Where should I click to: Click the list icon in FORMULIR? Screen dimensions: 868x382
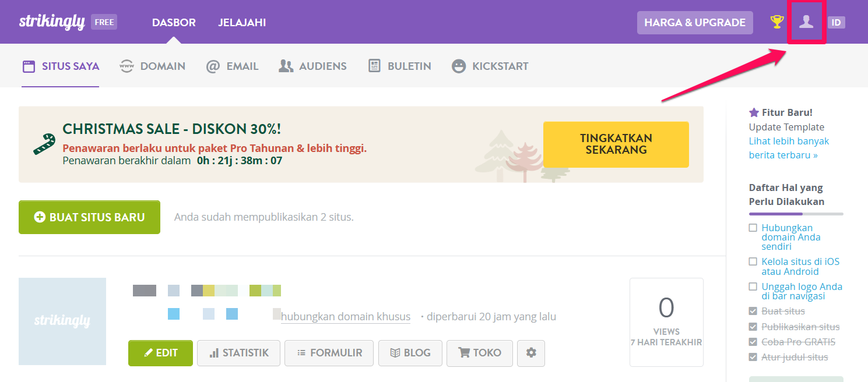[301, 353]
